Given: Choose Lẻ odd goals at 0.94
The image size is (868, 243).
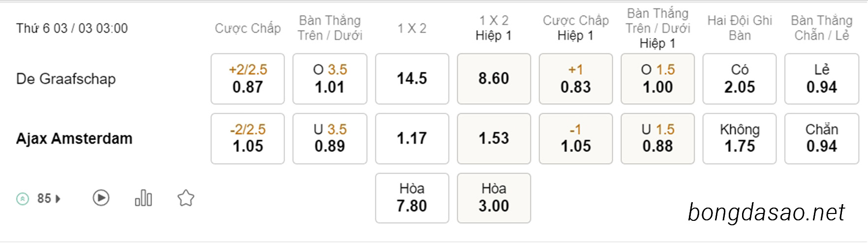Looking at the screenshot, I should click(x=822, y=79).
